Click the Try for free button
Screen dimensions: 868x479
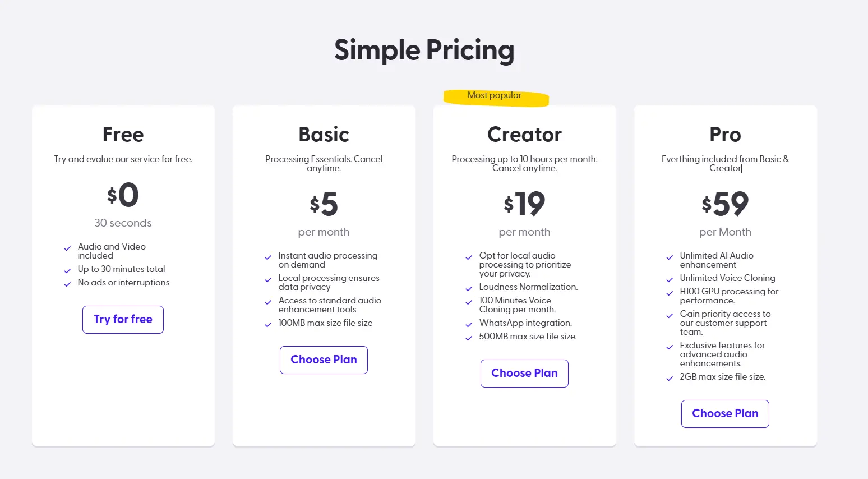pyautogui.click(x=123, y=320)
